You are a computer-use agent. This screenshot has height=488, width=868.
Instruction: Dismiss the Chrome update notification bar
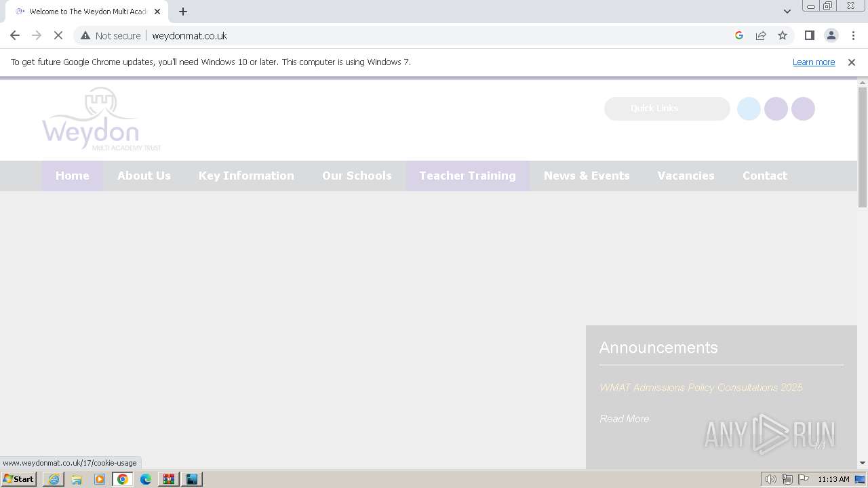pyautogui.click(x=852, y=62)
